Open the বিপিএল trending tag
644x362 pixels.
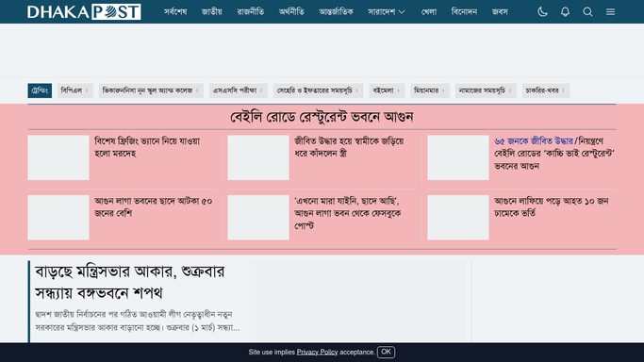[x=75, y=90]
